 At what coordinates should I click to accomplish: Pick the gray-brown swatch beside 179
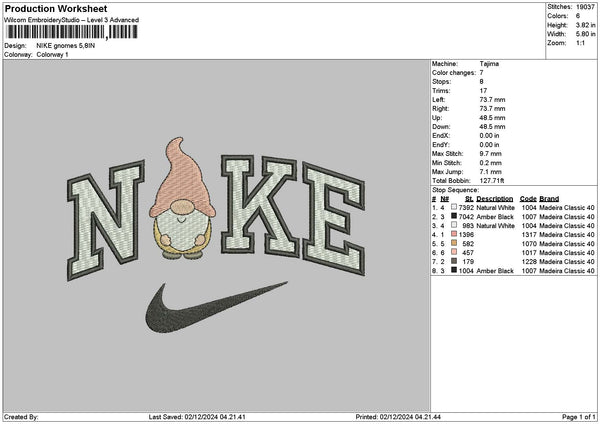454,261
